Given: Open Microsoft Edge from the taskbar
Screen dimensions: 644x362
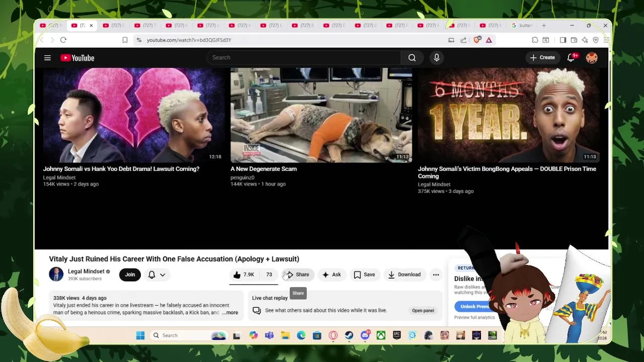Looking at the screenshot, I should click(x=301, y=335).
